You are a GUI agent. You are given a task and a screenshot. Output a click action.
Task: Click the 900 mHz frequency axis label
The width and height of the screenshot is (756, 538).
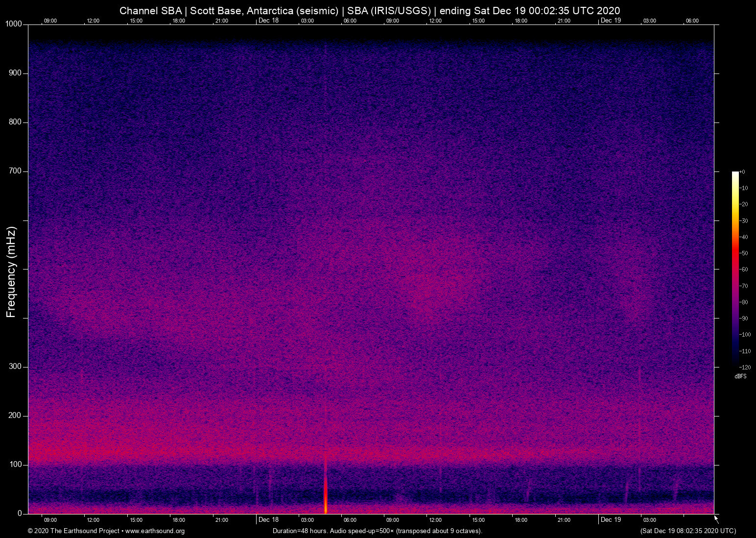click(x=15, y=73)
